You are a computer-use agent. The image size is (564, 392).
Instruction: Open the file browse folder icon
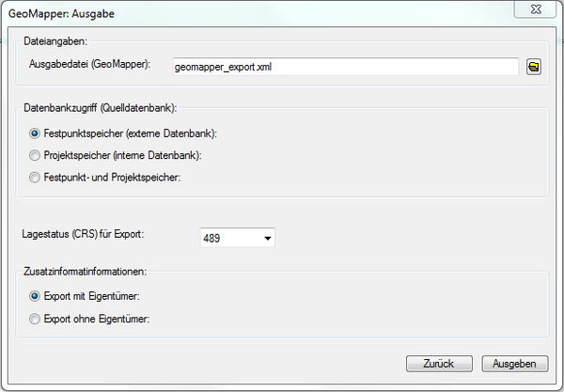[533, 68]
